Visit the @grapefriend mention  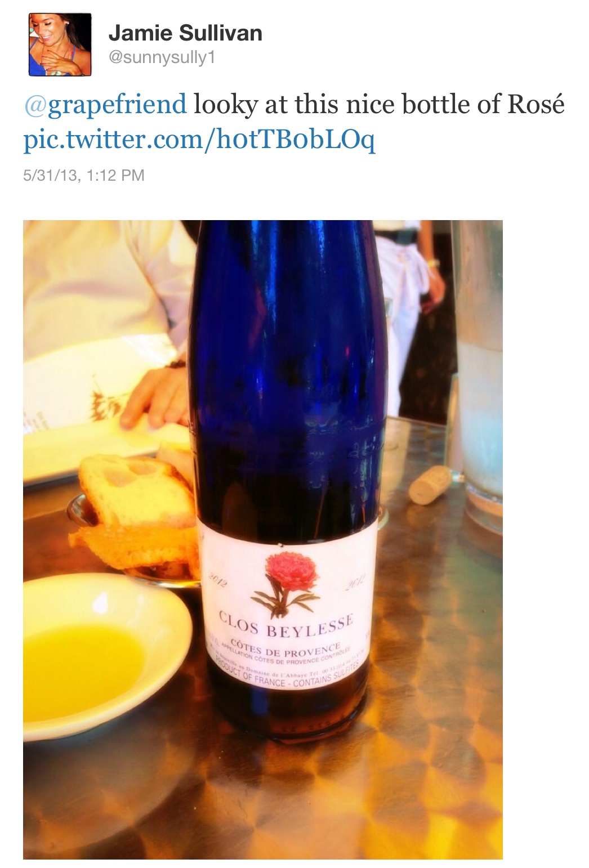105,105
